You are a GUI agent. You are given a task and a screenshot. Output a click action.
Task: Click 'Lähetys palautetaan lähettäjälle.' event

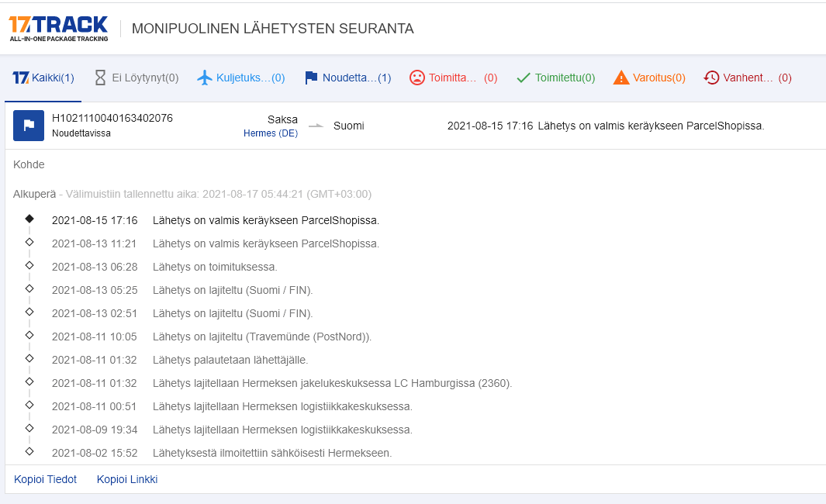(x=230, y=361)
